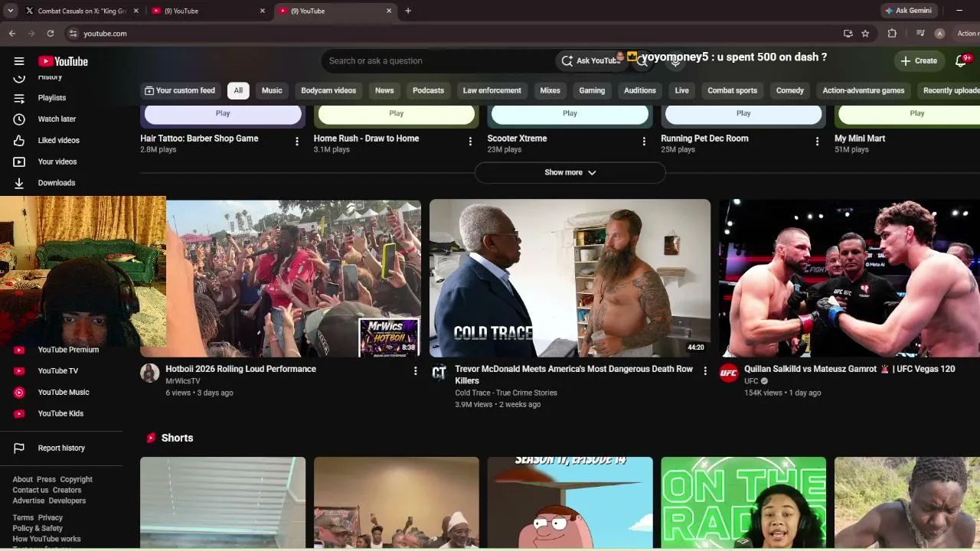Select the Law enforcement chip
The image size is (980, 551).
coord(492,90)
